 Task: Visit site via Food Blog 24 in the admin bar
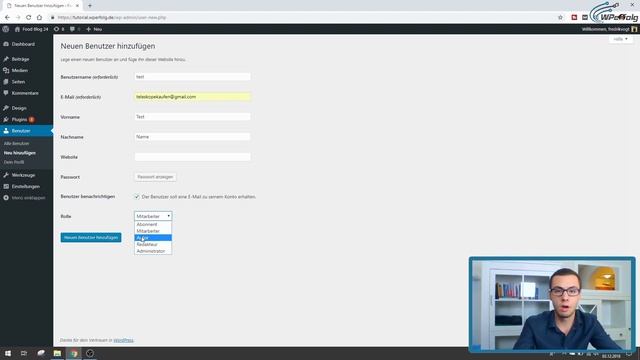(31, 29)
